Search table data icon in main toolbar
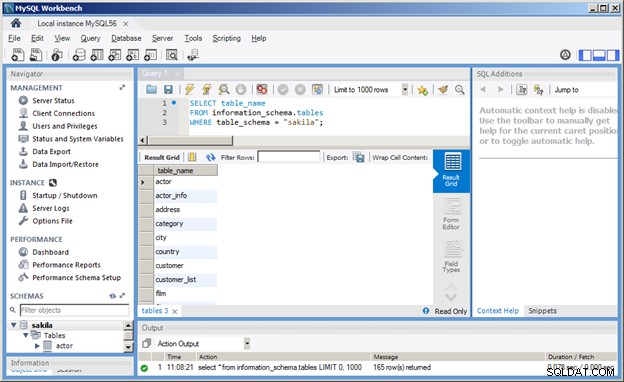The height and width of the screenshot is (382, 624). point(172,55)
